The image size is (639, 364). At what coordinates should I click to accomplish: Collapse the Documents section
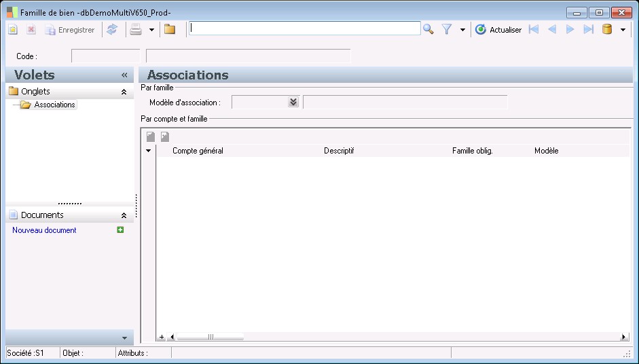(x=124, y=216)
